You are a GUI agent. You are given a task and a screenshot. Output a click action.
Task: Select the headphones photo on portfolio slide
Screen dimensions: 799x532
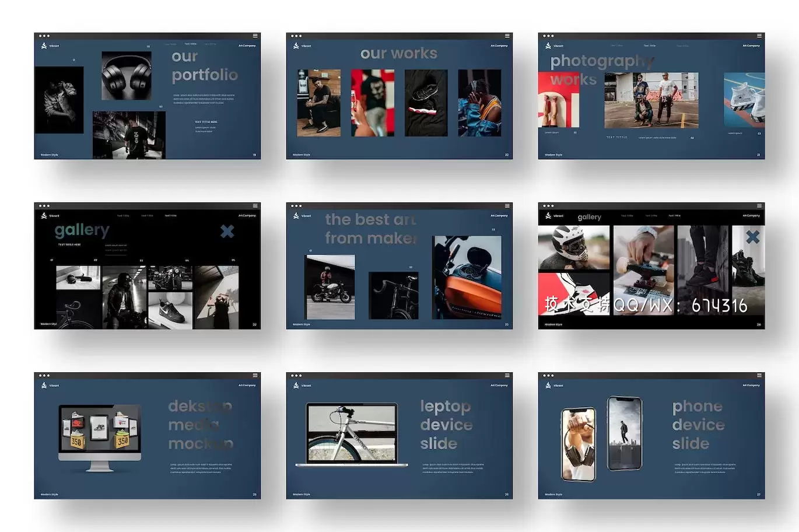click(127, 75)
